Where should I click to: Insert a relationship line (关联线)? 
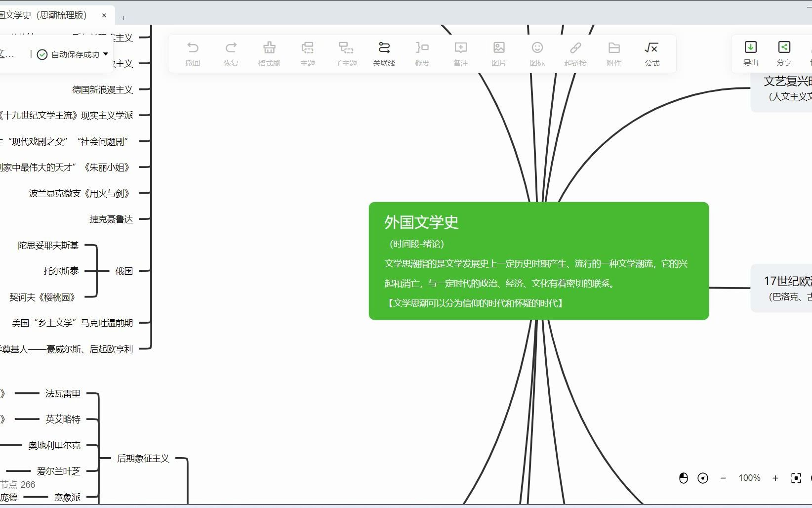click(384, 54)
